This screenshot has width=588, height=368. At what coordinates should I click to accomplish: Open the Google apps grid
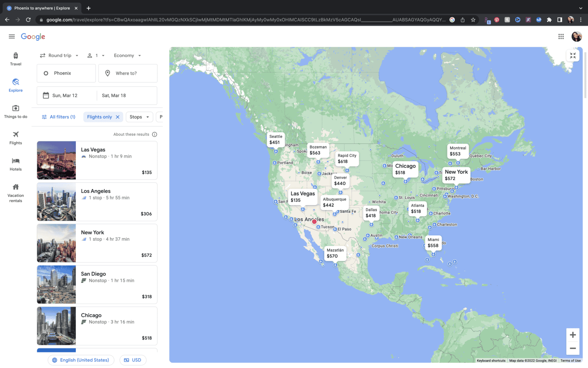coord(561,36)
